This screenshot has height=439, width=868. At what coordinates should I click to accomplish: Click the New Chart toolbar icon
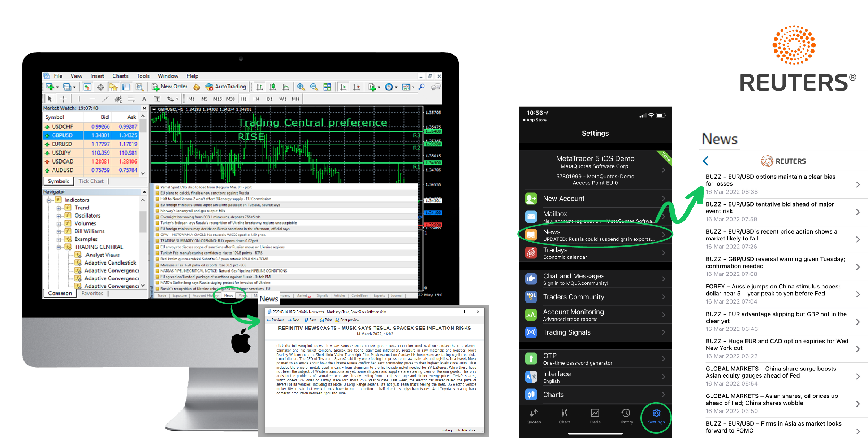click(x=50, y=87)
